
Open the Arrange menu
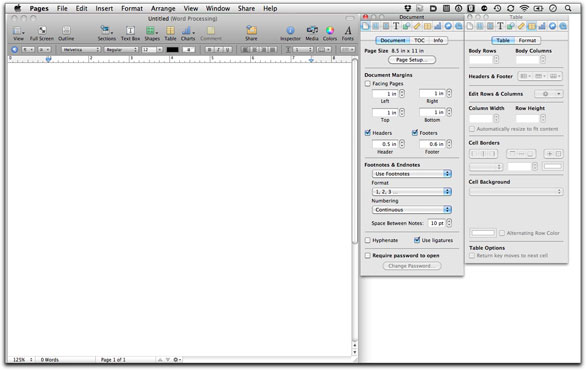[x=163, y=8]
